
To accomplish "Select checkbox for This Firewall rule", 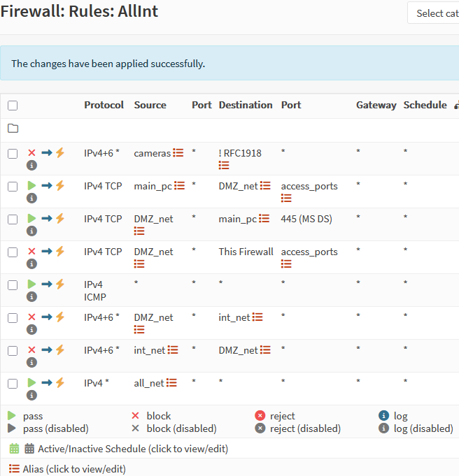I will coord(13,252).
